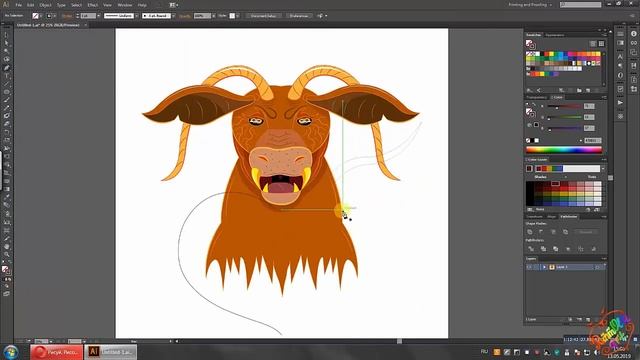
Task: Click Delete Selection icon in Layers panel
Action: (x=597, y=319)
